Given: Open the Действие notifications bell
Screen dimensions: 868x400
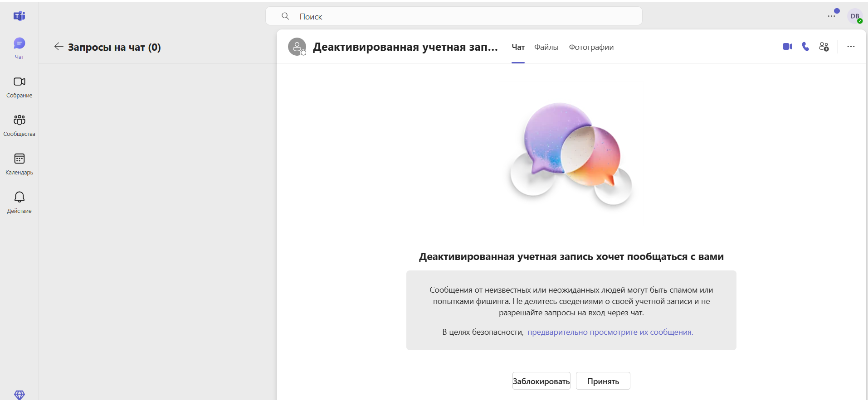Looking at the screenshot, I should point(19,202).
